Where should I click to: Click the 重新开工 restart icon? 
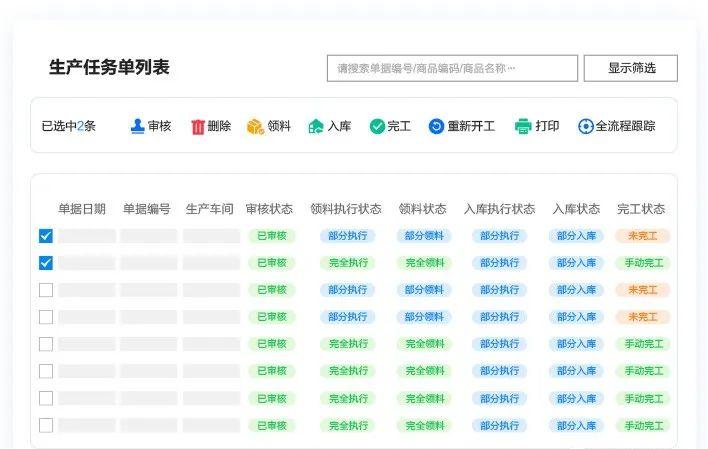click(x=436, y=126)
